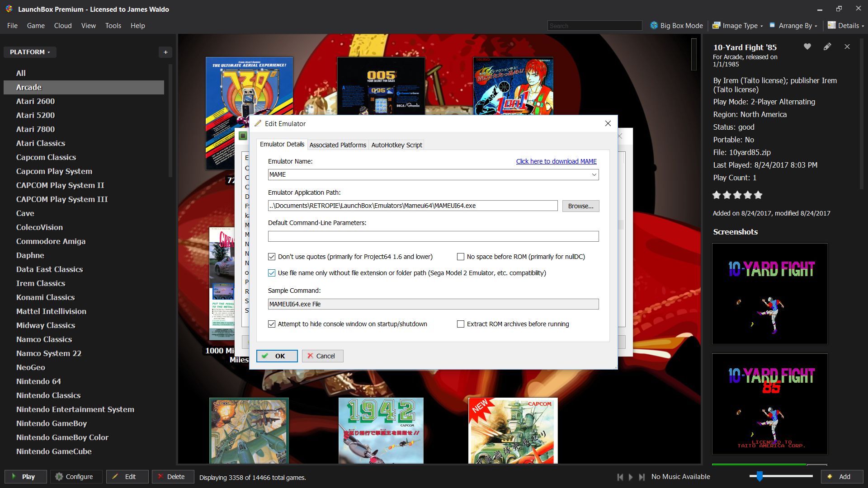Browse for emulator application path
Screen dimensions: 868x488
pyautogui.click(x=580, y=206)
